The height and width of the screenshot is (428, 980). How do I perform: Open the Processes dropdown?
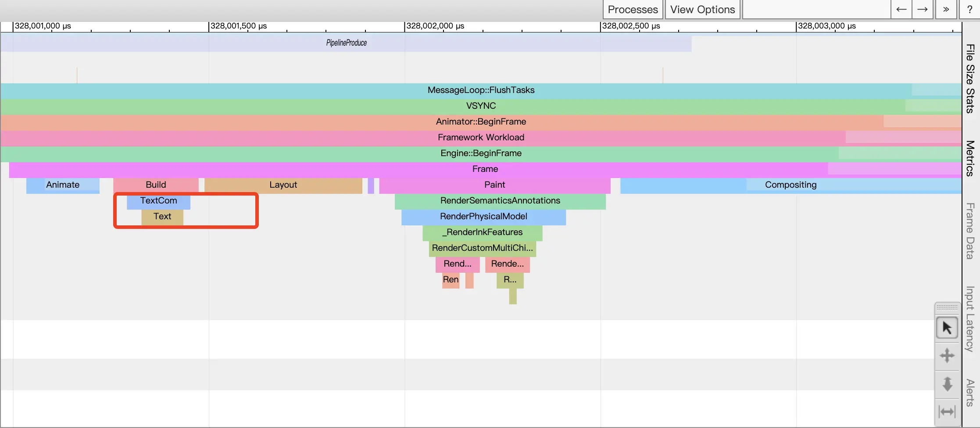coord(633,10)
